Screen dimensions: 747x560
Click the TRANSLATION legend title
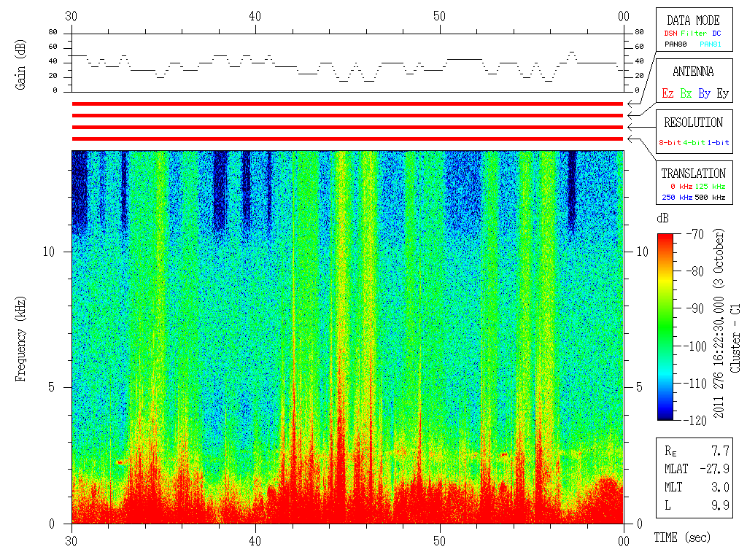tap(694, 174)
